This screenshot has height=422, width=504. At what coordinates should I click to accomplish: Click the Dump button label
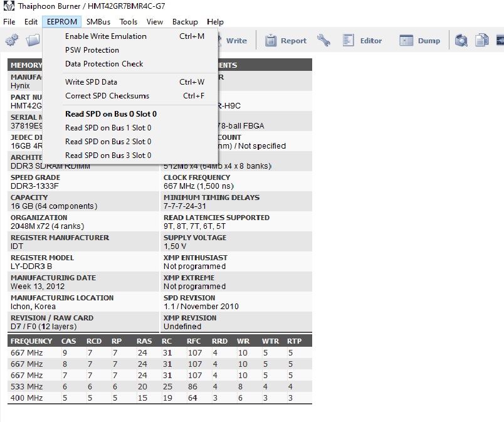[429, 41]
